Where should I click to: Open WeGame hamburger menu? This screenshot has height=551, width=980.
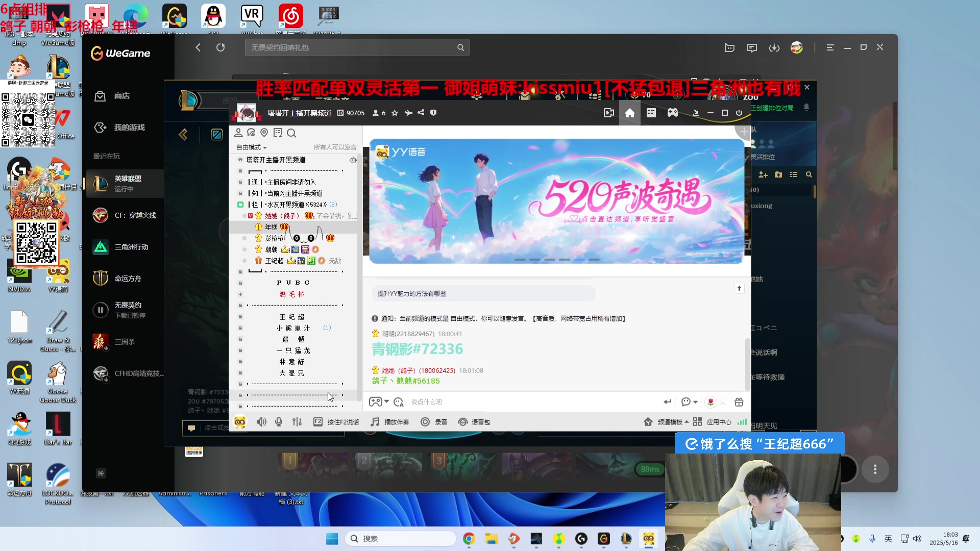point(830,47)
